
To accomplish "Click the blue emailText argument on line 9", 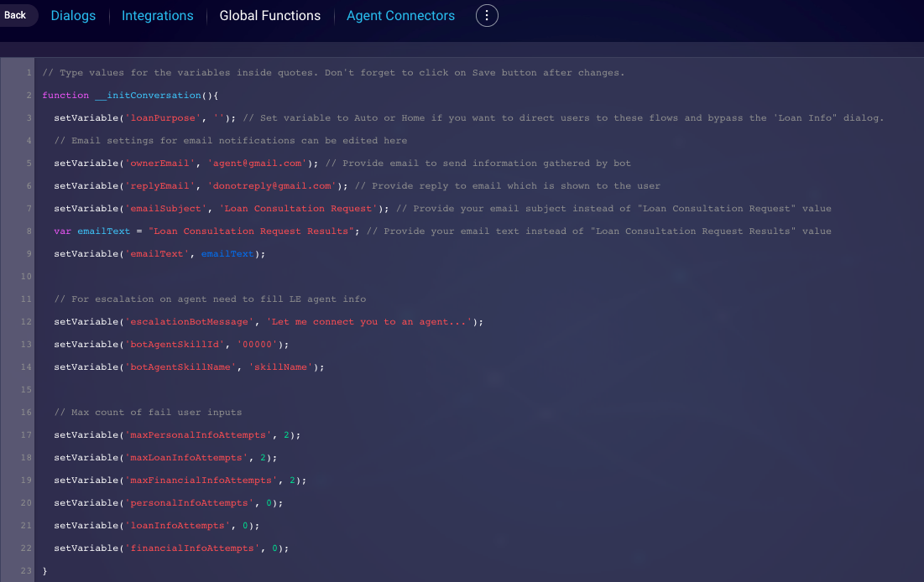I will point(227,254).
